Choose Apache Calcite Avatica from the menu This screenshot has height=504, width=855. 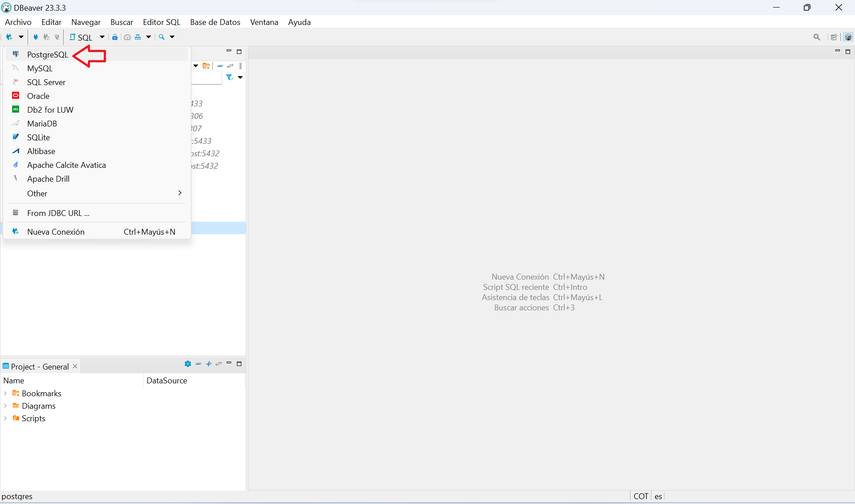97,165
